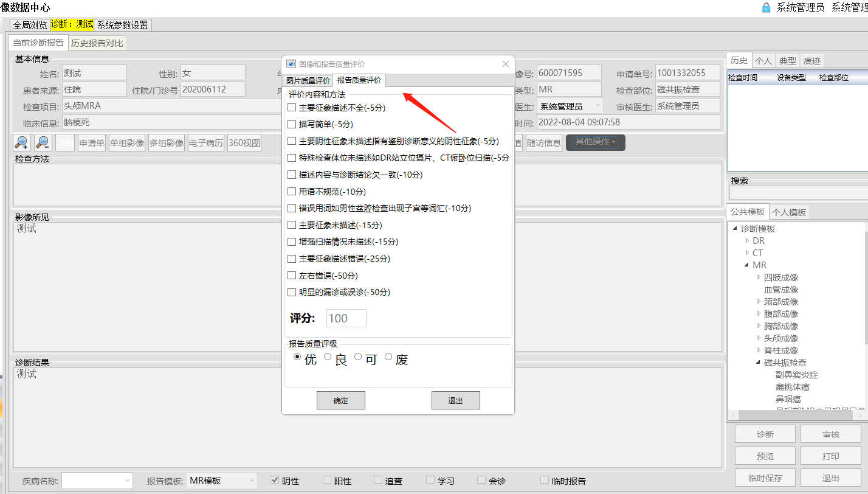Collapse the 磁共振检查 node
This screenshot has width=868, height=494.
pyautogui.click(x=759, y=363)
